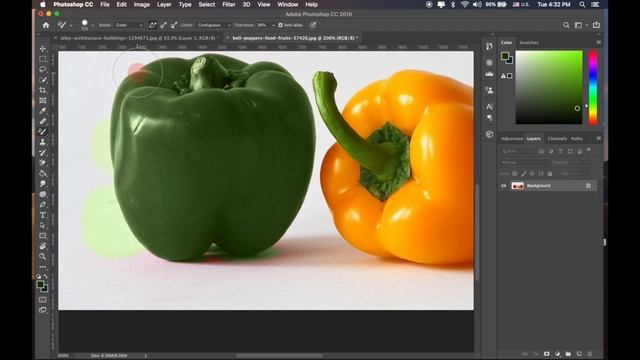
Task: Switch to the Adjustments tab
Action: click(512, 139)
